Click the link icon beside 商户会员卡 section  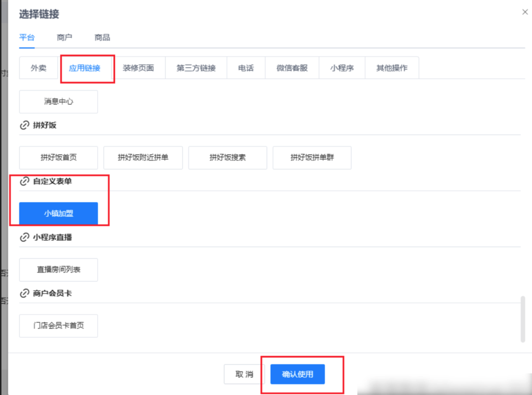click(25, 293)
